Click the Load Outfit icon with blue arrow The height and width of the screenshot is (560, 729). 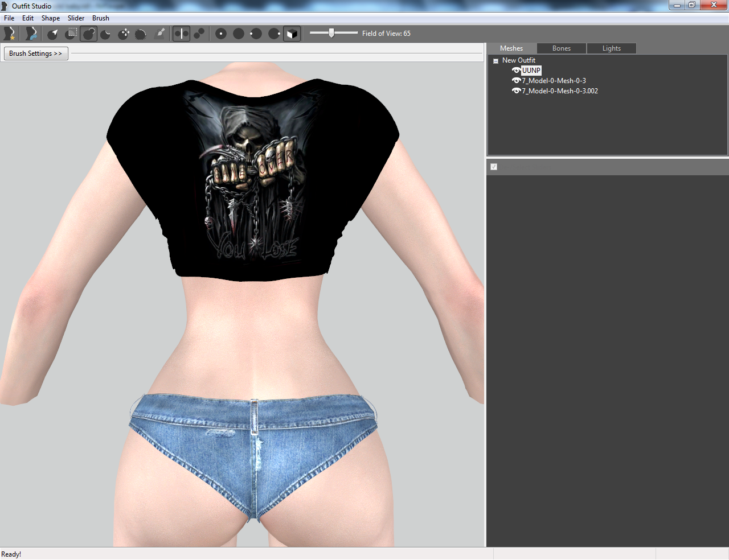point(31,34)
